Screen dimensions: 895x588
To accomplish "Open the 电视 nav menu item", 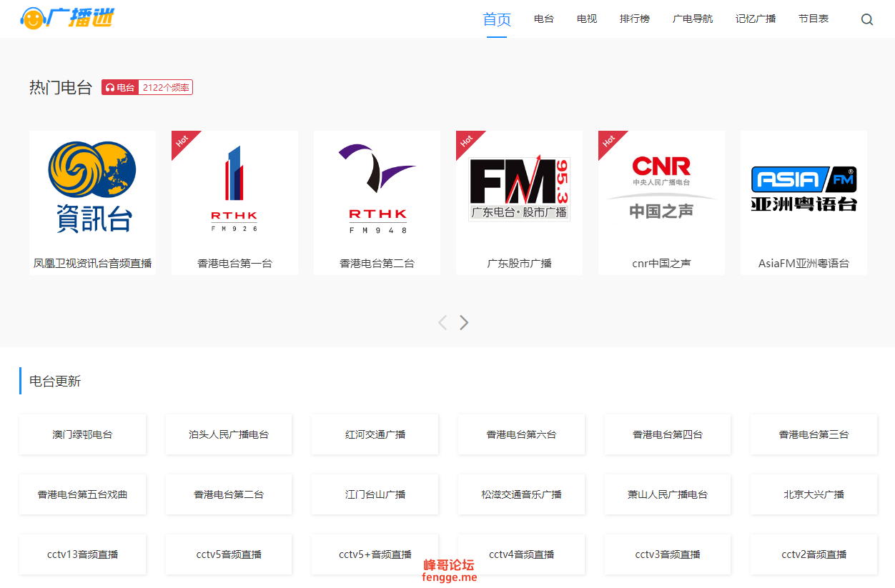I will pyautogui.click(x=587, y=19).
